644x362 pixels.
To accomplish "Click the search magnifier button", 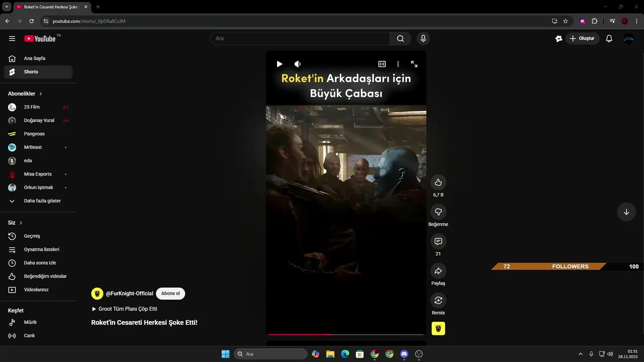I will [400, 39].
